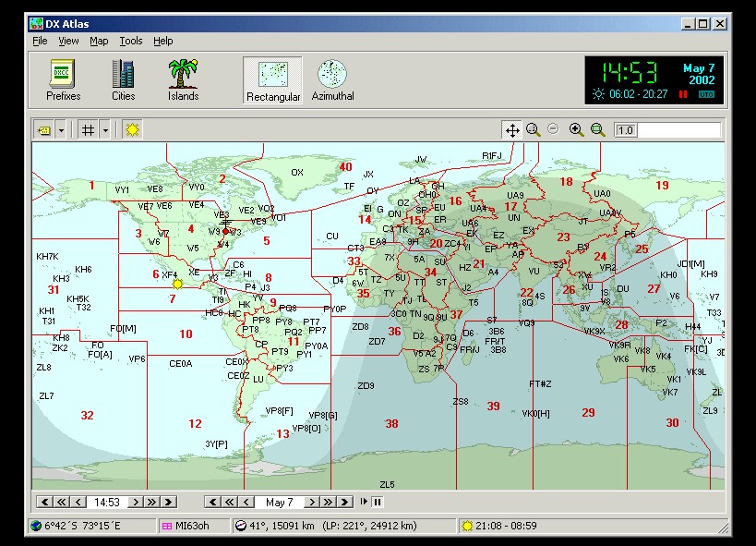This screenshot has height=546, width=756.
Task: Click the pan/move map tool
Action: point(511,130)
